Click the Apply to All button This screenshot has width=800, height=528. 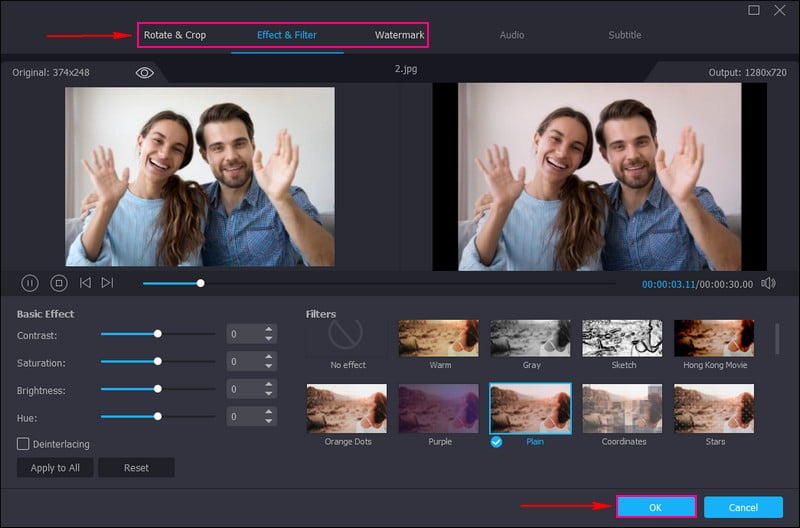55,468
